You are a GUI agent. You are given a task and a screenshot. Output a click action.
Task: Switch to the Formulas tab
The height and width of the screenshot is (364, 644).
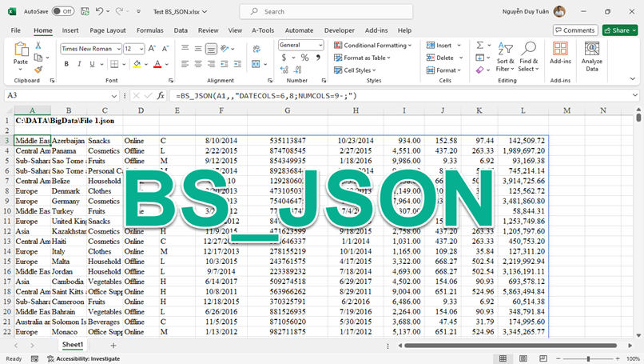coord(150,30)
